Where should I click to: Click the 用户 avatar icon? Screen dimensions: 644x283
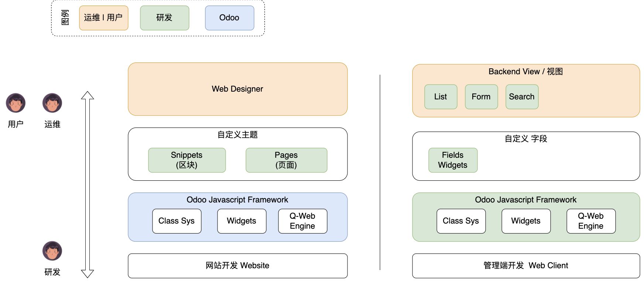pos(16,103)
